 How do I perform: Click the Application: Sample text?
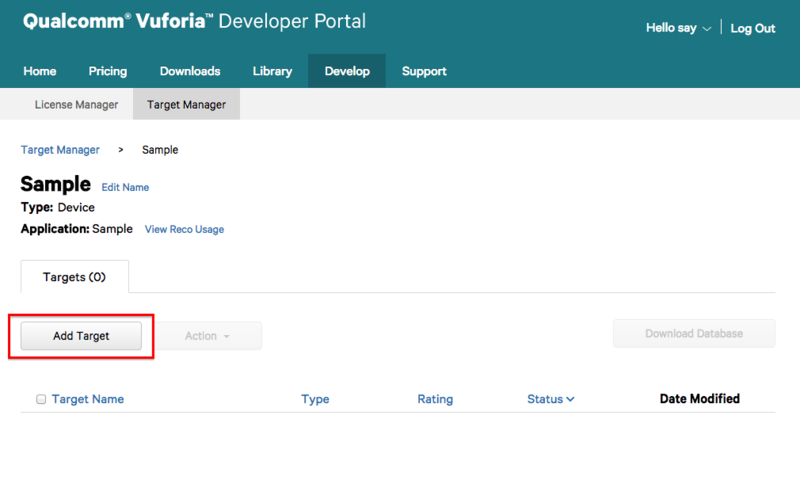pyautogui.click(x=77, y=229)
